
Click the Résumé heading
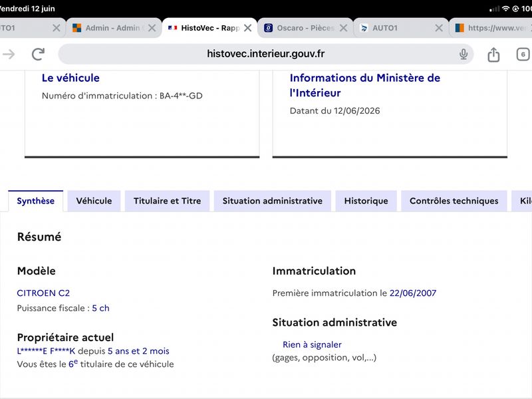pos(39,237)
